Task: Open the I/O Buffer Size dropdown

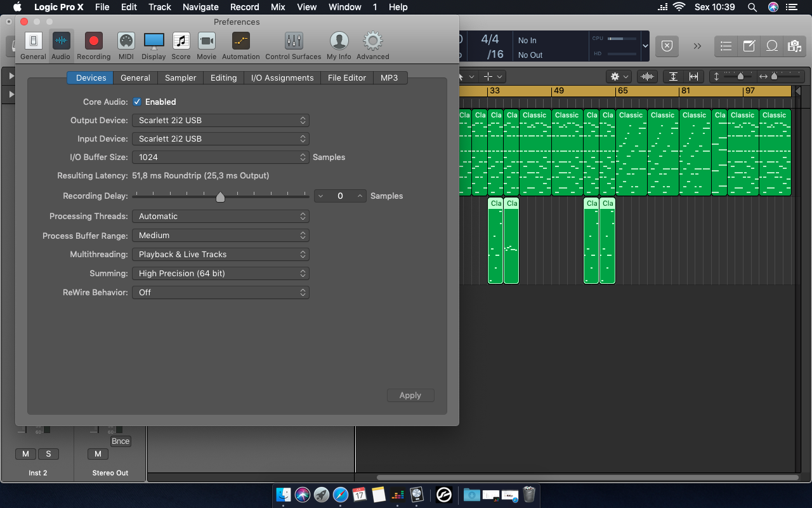Action: click(220, 157)
